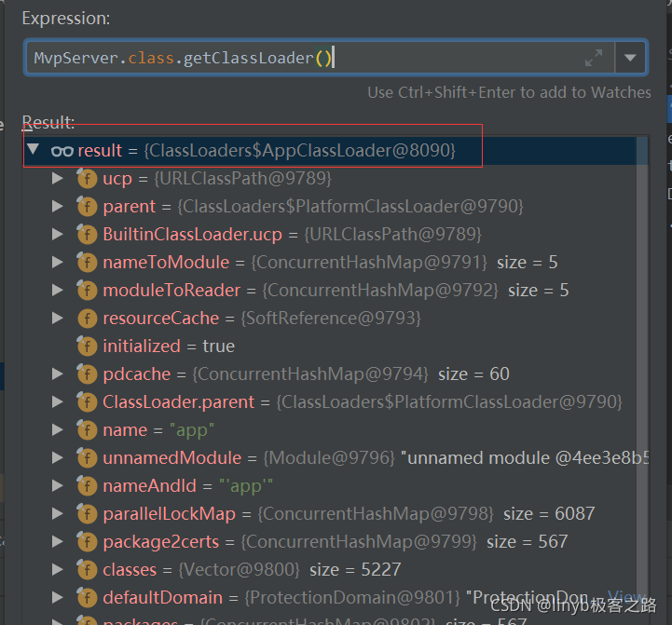Click the watch glasses icon beside result
This screenshot has width=672, height=625.
click(x=62, y=150)
